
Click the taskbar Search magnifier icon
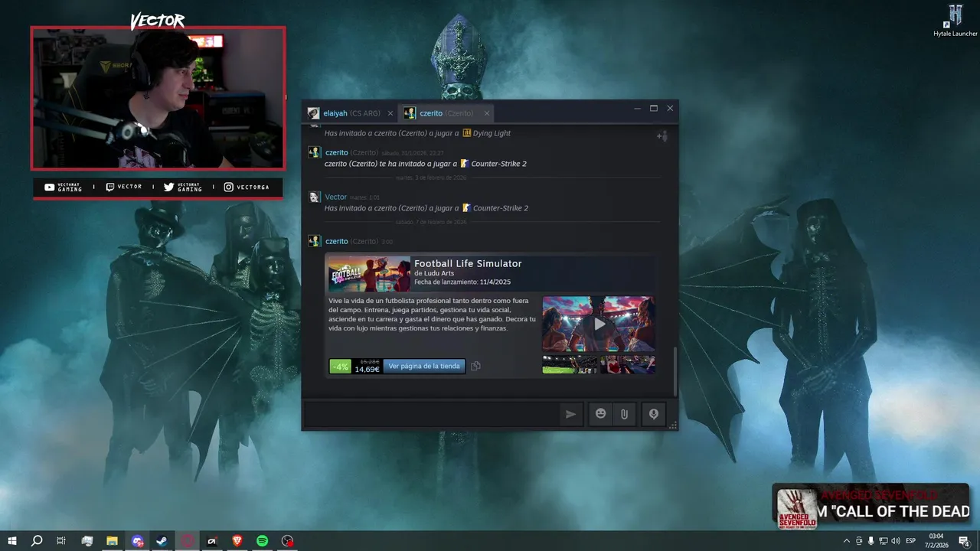click(x=37, y=541)
